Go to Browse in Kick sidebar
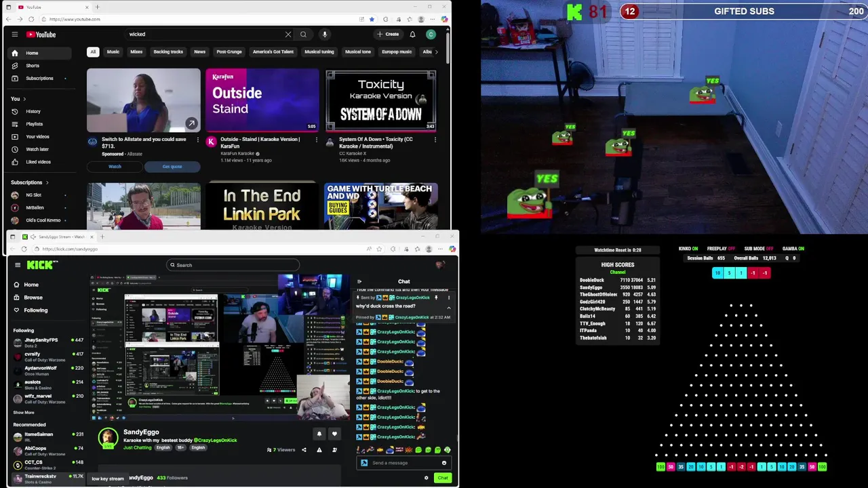This screenshot has height=488, width=868. tap(33, 298)
